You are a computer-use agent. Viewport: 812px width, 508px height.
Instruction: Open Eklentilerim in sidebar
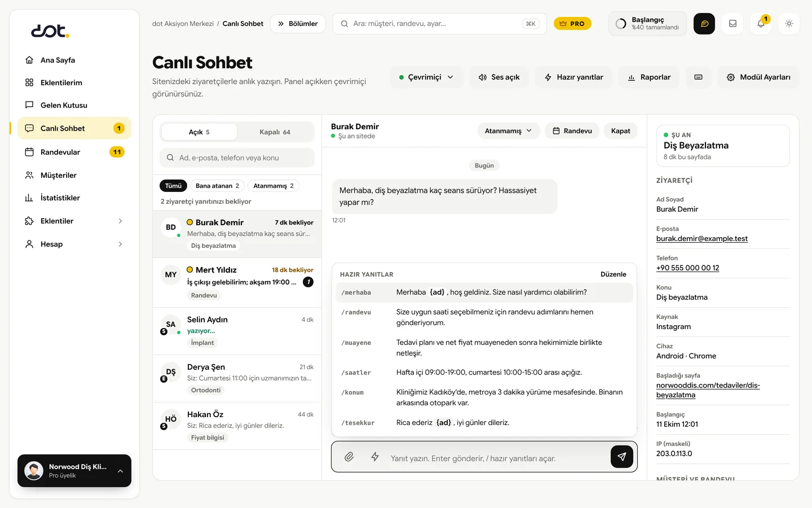tap(74, 82)
